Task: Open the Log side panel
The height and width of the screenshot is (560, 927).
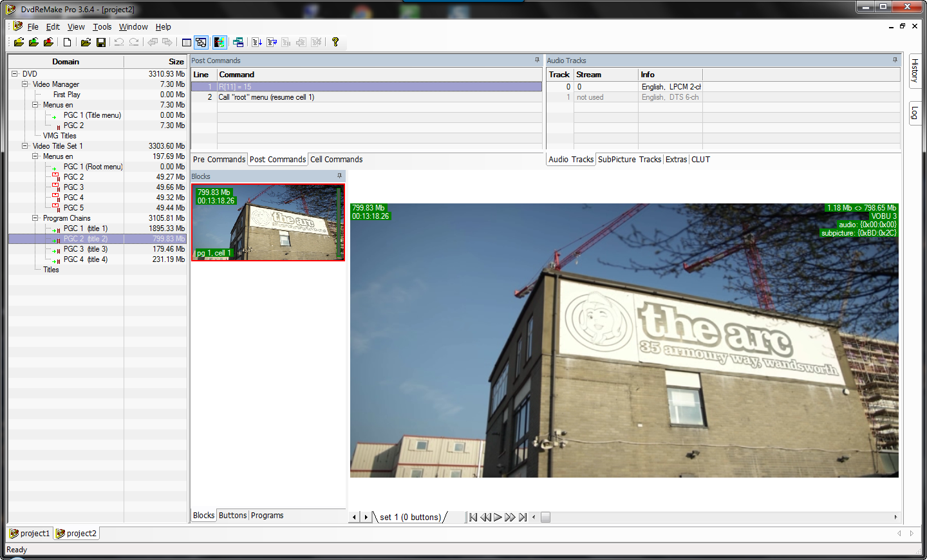Action: [915, 113]
